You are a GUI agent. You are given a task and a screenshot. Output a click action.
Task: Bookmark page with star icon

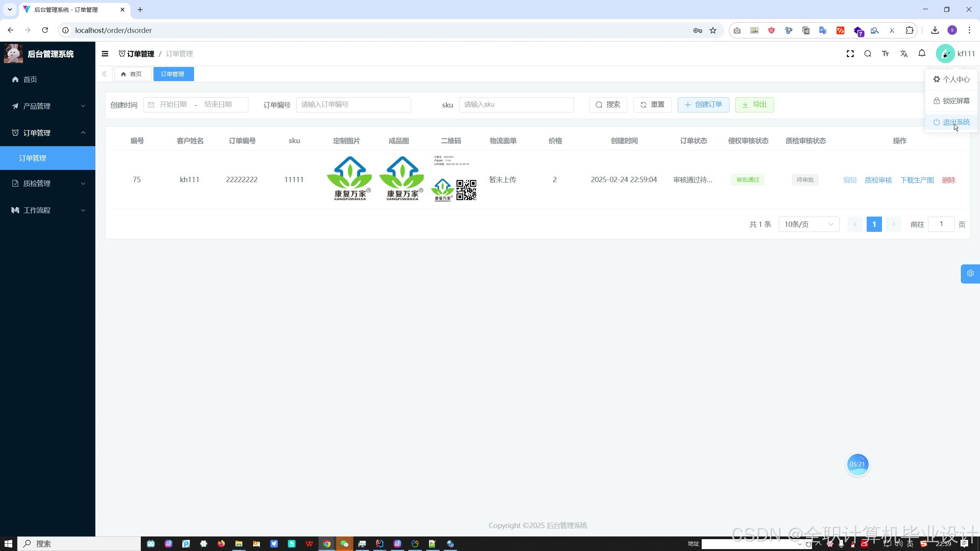pyautogui.click(x=713, y=30)
